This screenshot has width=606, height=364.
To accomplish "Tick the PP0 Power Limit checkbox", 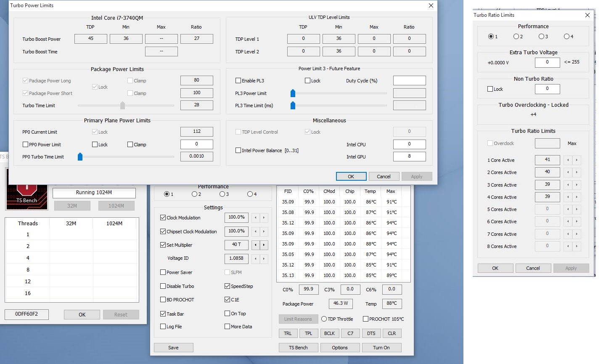I will [x=26, y=145].
